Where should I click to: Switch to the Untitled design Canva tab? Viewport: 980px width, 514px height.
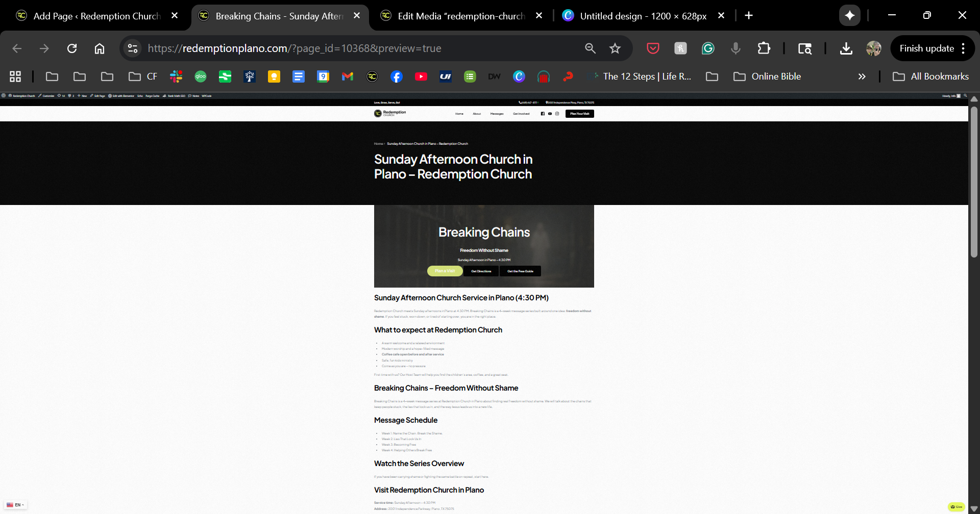pyautogui.click(x=643, y=16)
